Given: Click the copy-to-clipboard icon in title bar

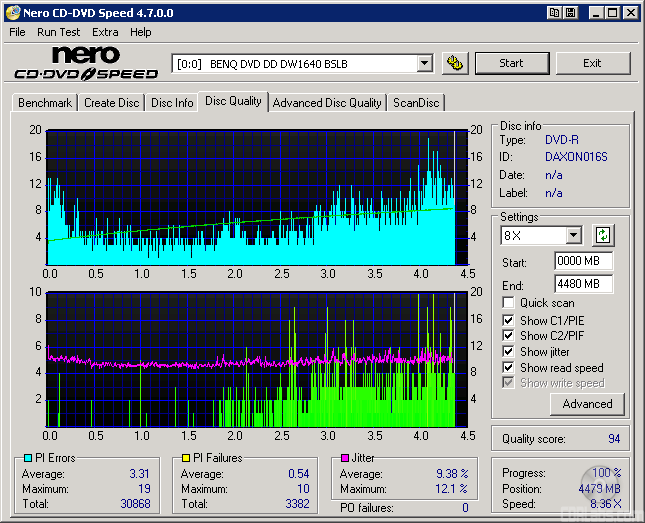Looking at the screenshot, I should coord(553,13).
